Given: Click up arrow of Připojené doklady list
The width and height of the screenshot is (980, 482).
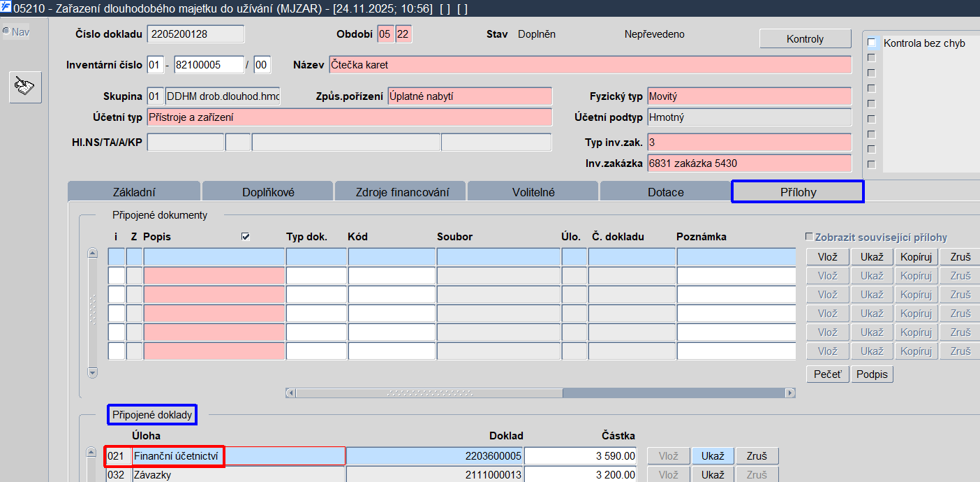Looking at the screenshot, I should click(91, 453).
